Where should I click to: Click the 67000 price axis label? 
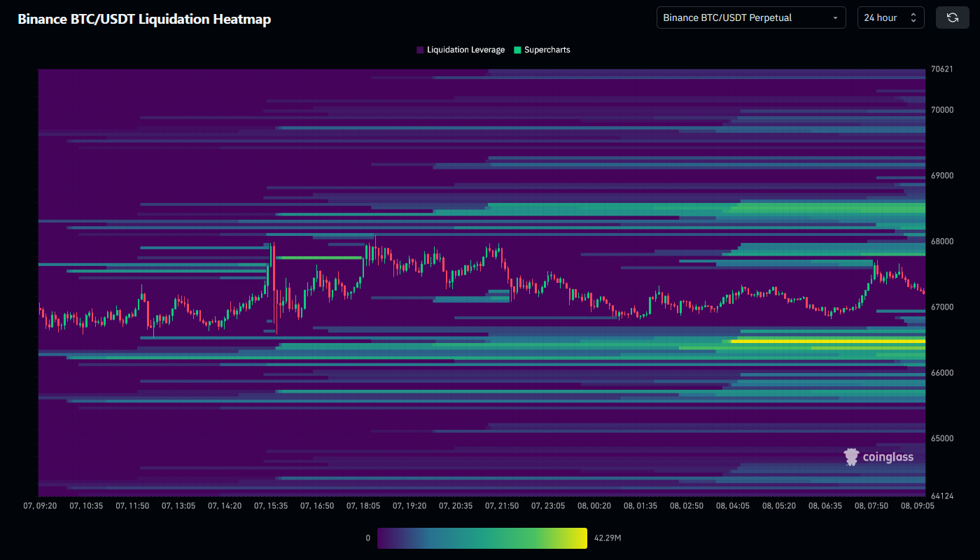coord(942,307)
